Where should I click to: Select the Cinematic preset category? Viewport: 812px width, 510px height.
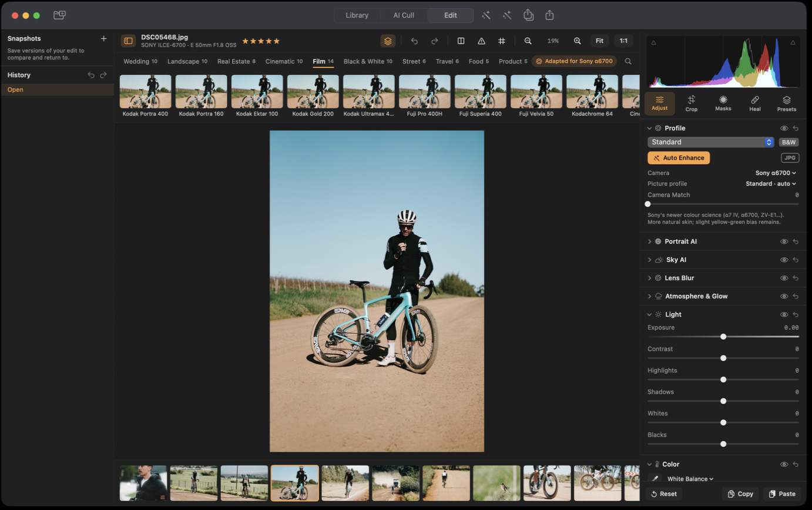coord(284,61)
